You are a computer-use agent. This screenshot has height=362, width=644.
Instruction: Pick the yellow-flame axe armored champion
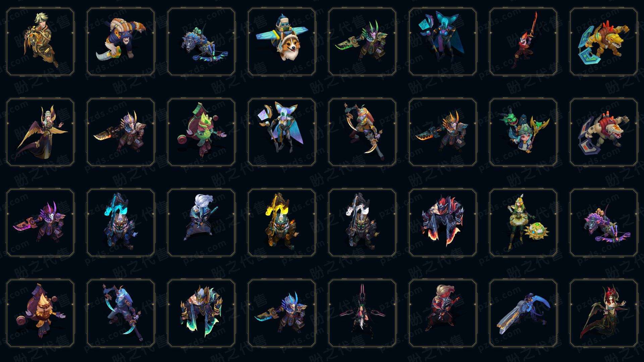[282, 223]
